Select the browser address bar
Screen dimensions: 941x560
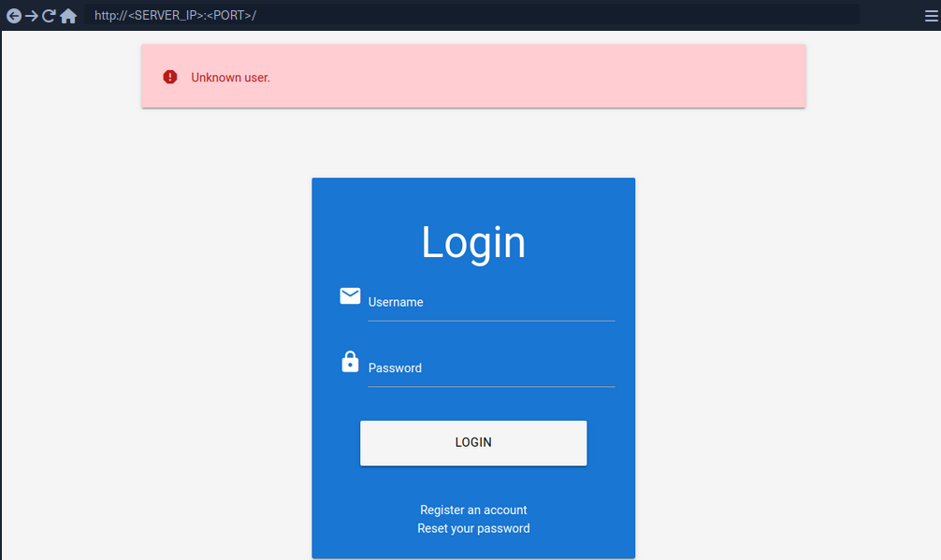pyautogui.click(x=468, y=15)
